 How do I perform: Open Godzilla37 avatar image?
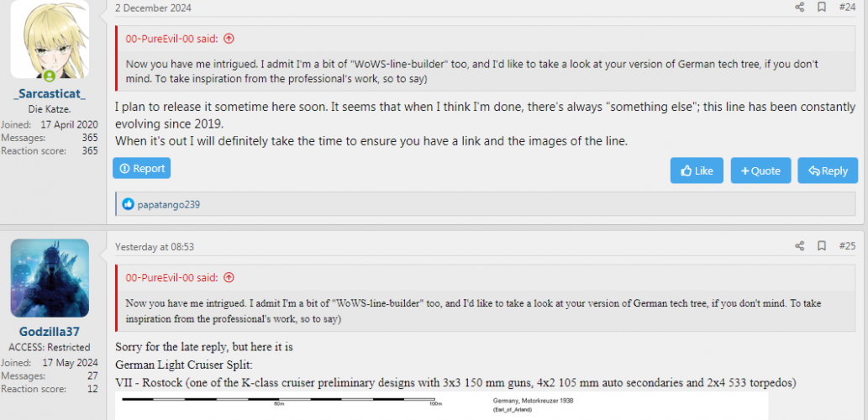tap(50, 278)
